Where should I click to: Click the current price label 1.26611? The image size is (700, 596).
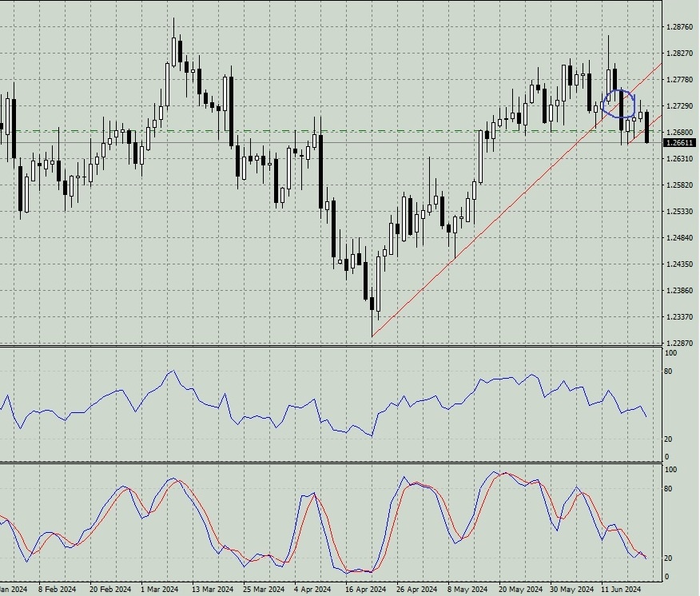click(680, 143)
